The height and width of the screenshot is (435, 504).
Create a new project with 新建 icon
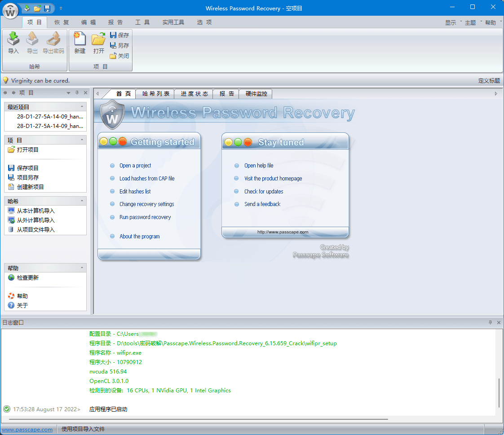(80, 43)
